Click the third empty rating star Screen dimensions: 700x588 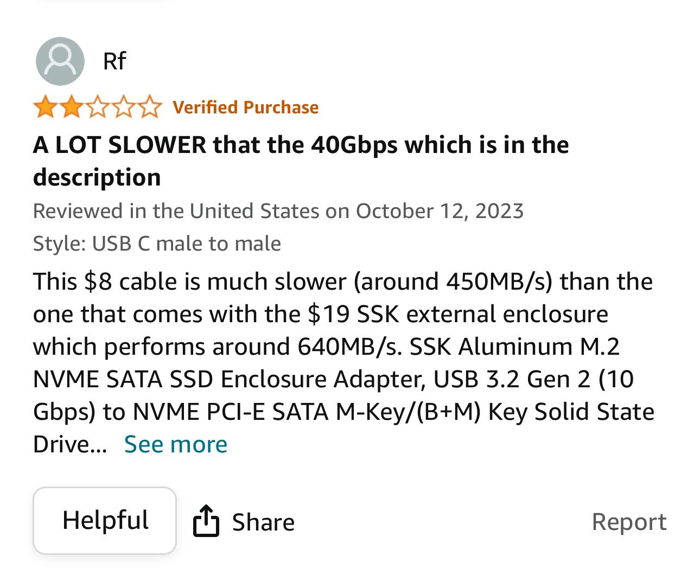pos(97,107)
